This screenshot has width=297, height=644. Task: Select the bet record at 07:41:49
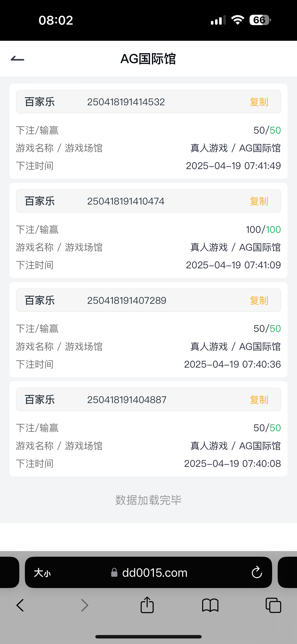click(x=148, y=148)
